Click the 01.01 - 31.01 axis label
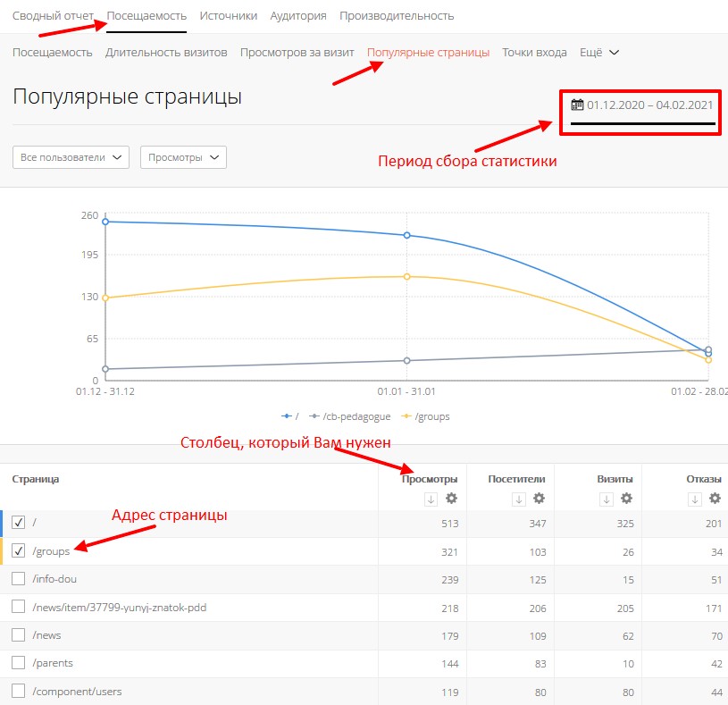 tap(406, 391)
